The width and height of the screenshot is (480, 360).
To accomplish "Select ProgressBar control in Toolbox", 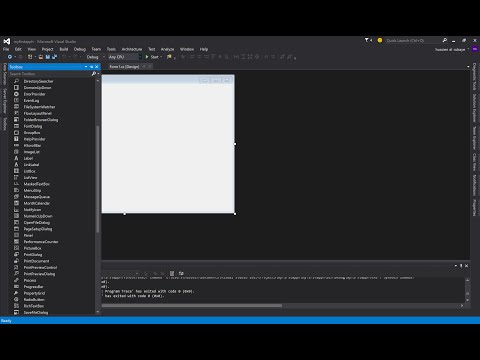I will (33, 287).
